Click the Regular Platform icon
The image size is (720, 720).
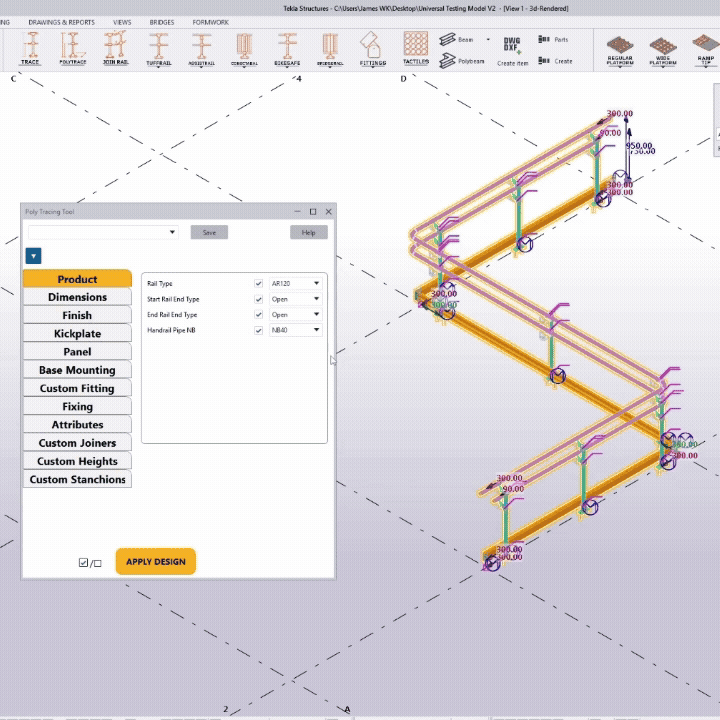tap(620, 48)
